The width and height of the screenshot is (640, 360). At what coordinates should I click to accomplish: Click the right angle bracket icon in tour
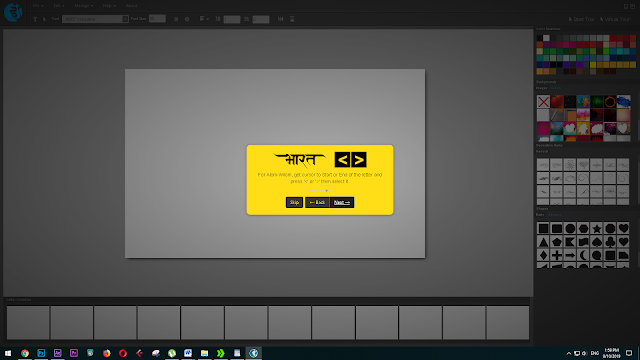pos(358,160)
